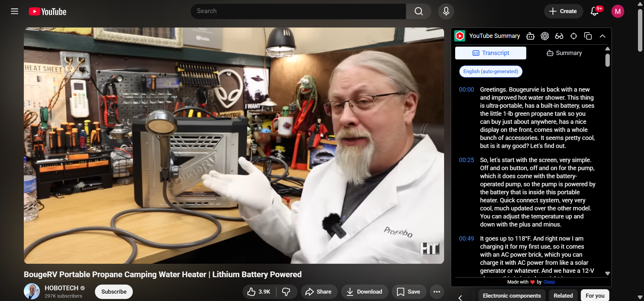Image resolution: width=644 pixels, height=301 pixels.
Task: Open the YouTube hamburger guide menu
Action: pyautogui.click(x=14, y=11)
